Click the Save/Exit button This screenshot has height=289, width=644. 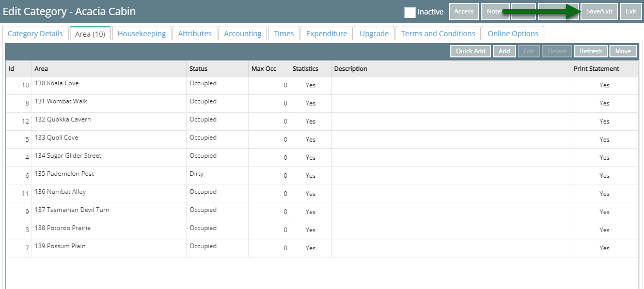click(599, 11)
